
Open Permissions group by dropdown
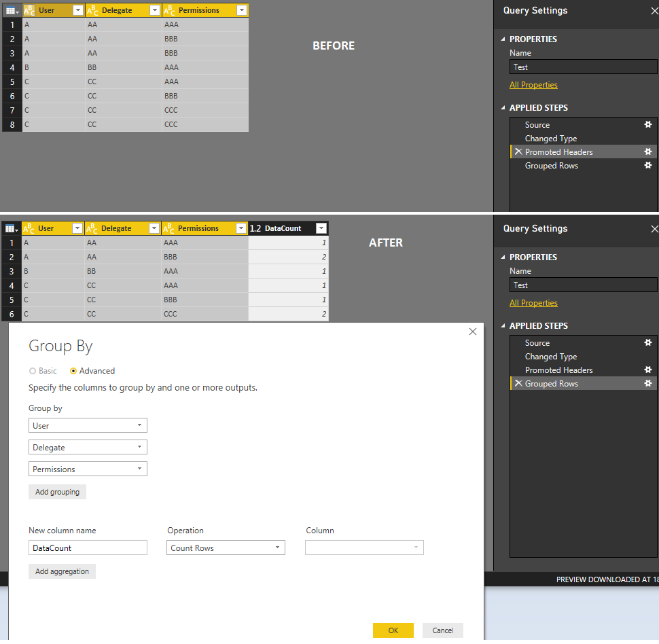point(88,469)
